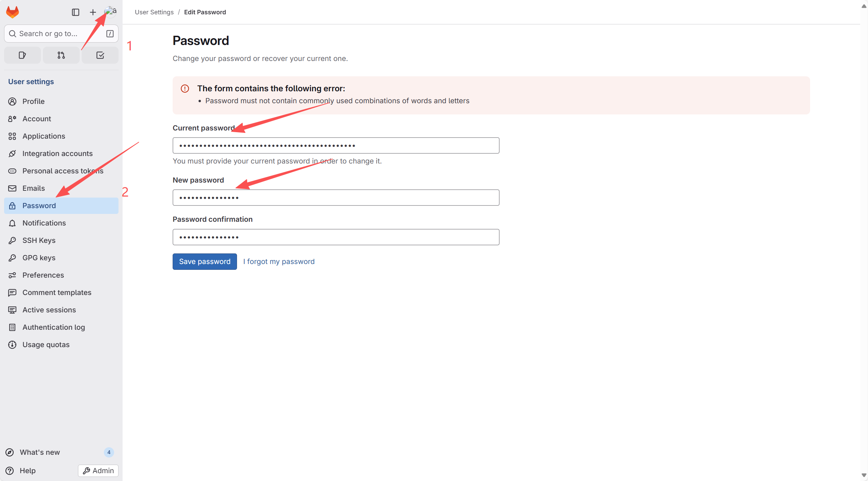Go to SSH Keys settings

39,240
